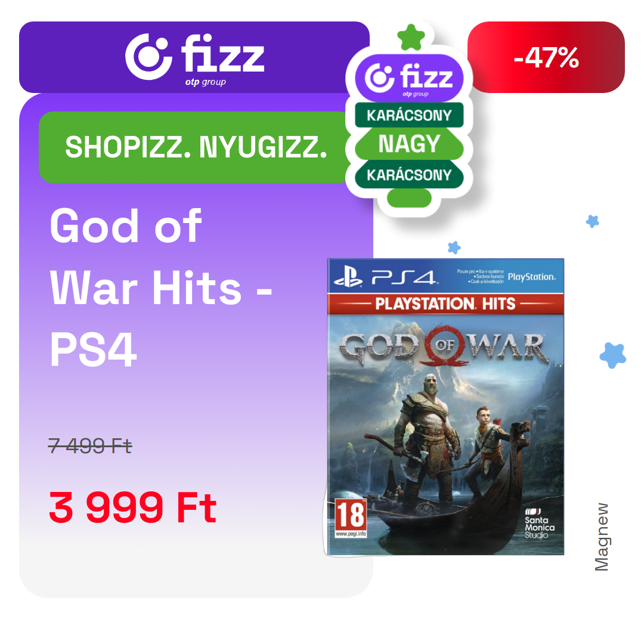Click the fizz otp group logo in header
Screen dimensions: 644x644
pos(194,58)
